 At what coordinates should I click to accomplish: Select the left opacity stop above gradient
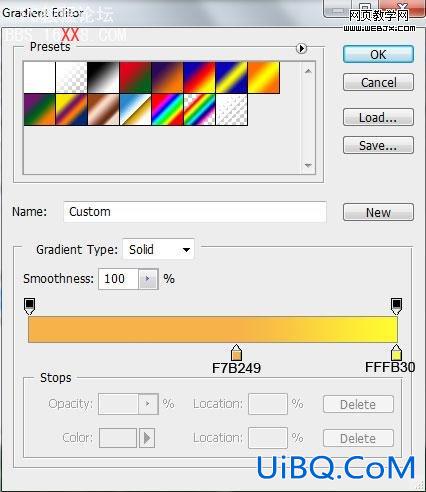click(x=29, y=306)
